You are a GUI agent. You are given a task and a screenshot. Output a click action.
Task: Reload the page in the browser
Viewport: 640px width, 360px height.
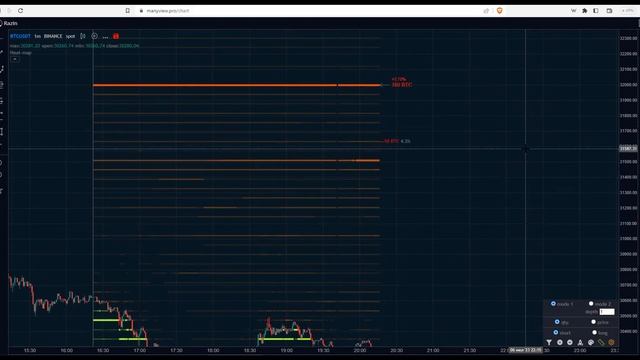coord(20,11)
